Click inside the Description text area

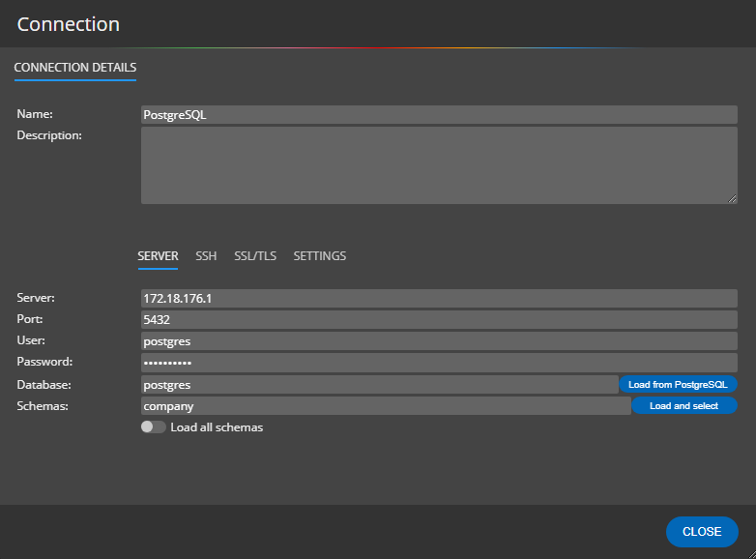(439, 165)
